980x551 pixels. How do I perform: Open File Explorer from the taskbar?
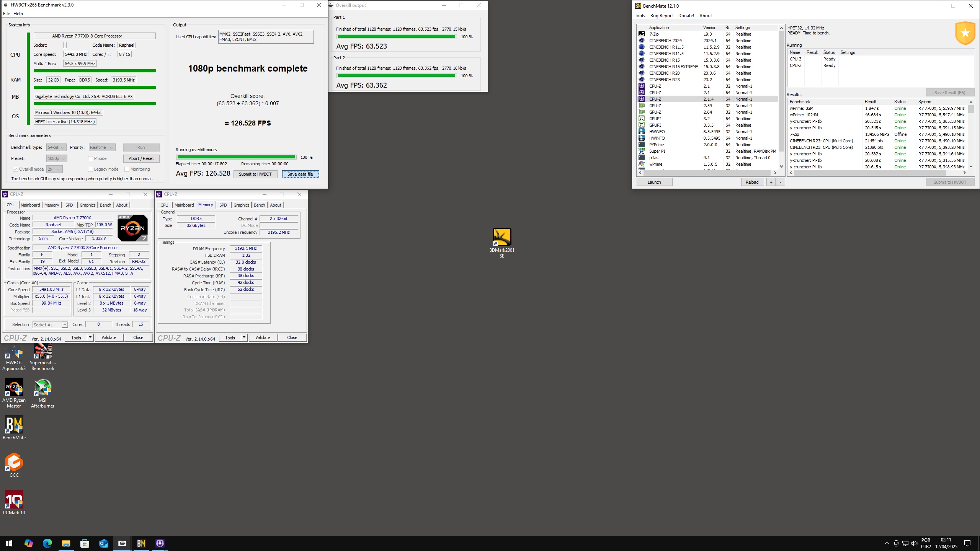[66, 543]
